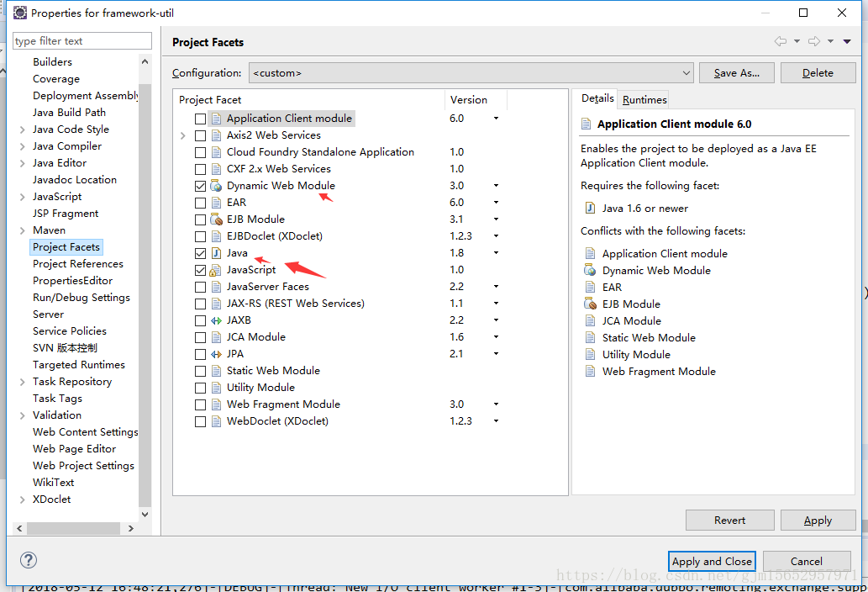Image resolution: width=868 pixels, height=592 pixels.
Task: Click the Apply and Close button
Action: click(712, 561)
